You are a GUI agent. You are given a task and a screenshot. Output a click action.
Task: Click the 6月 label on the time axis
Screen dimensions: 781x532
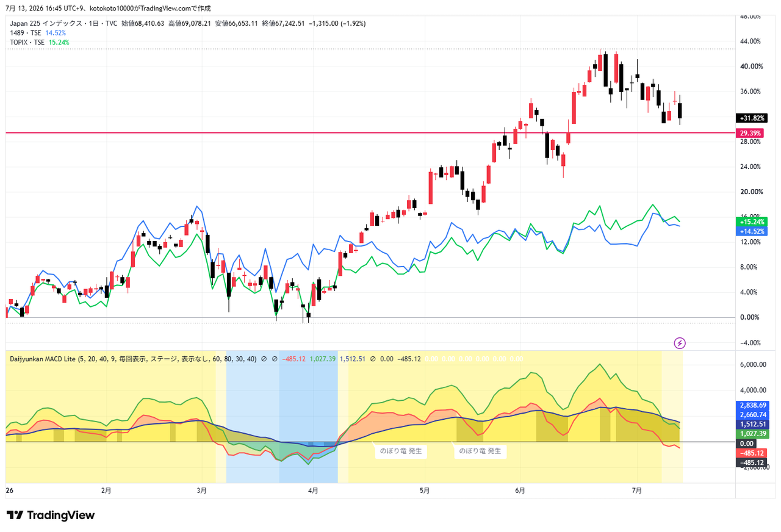(x=520, y=490)
